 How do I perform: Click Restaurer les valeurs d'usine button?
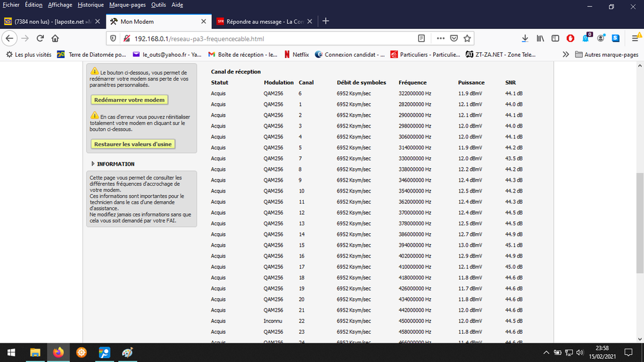coord(132,144)
